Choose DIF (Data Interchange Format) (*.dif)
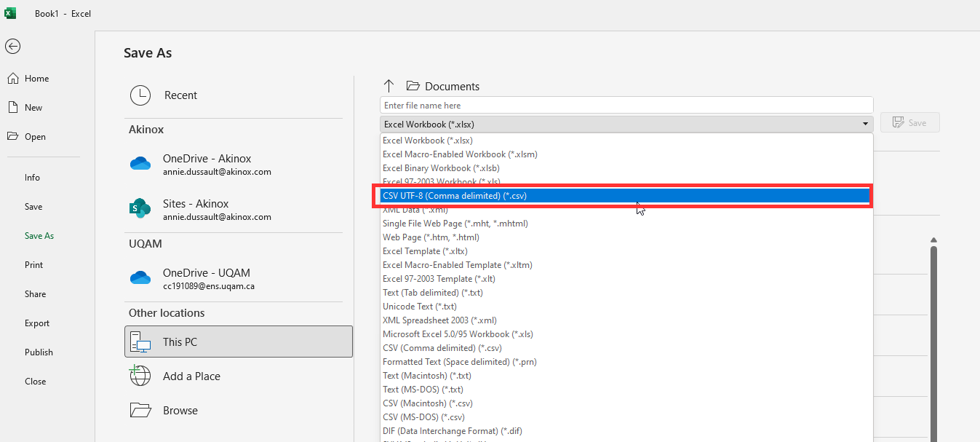 626,431
